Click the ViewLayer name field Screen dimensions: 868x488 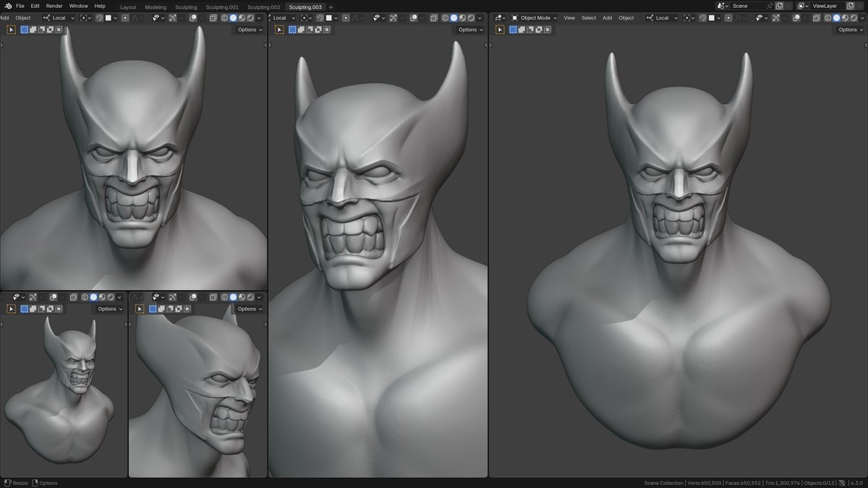point(827,6)
